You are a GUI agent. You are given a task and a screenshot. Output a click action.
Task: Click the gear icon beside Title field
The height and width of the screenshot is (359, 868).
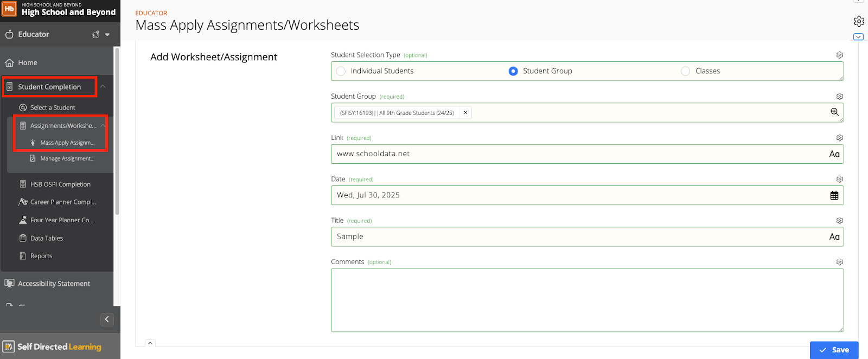pos(839,221)
